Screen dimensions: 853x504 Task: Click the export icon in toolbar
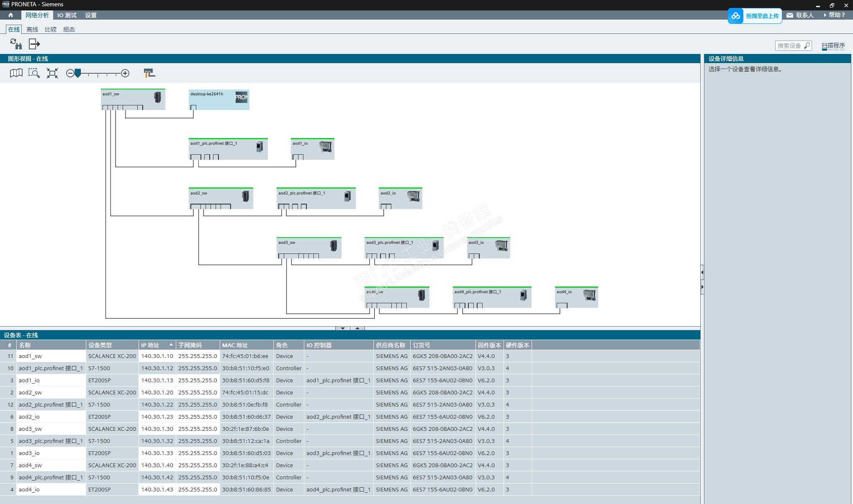tap(34, 44)
